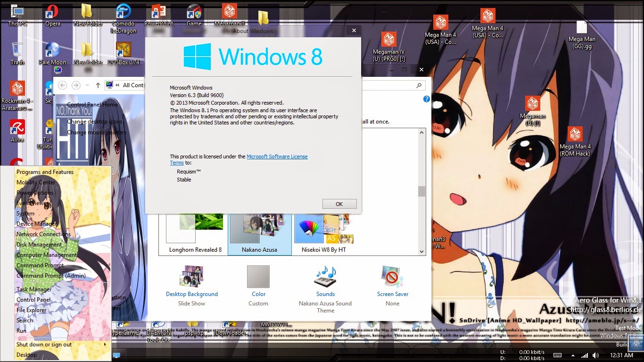
Task: Go back in the Personalization window
Action: pos(62,85)
